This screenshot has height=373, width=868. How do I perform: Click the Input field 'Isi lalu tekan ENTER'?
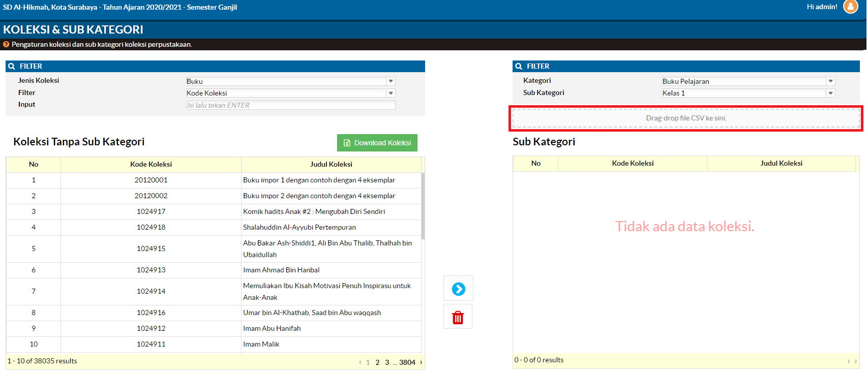tap(290, 105)
